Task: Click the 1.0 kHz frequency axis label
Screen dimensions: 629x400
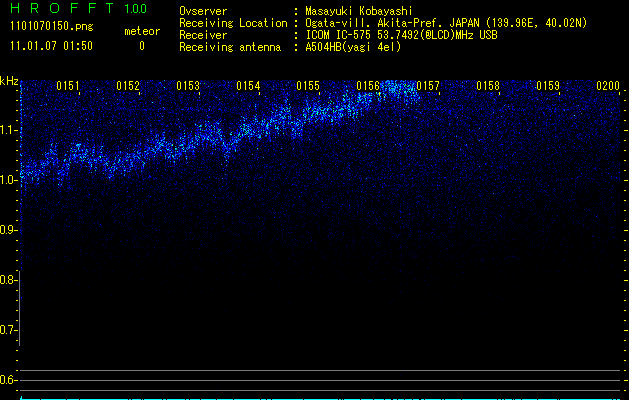Action: tap(8, 180)
